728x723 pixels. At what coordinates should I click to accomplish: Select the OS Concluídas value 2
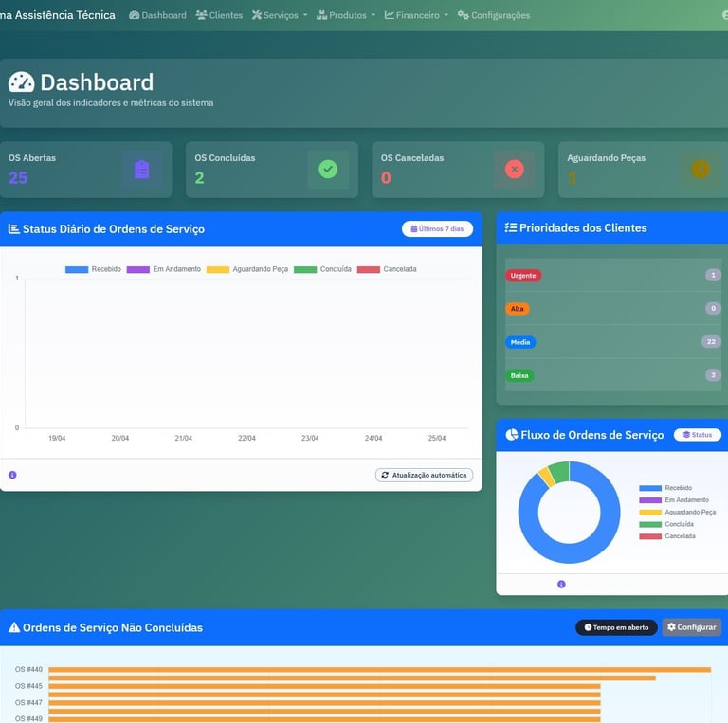[x=199, y=178]
